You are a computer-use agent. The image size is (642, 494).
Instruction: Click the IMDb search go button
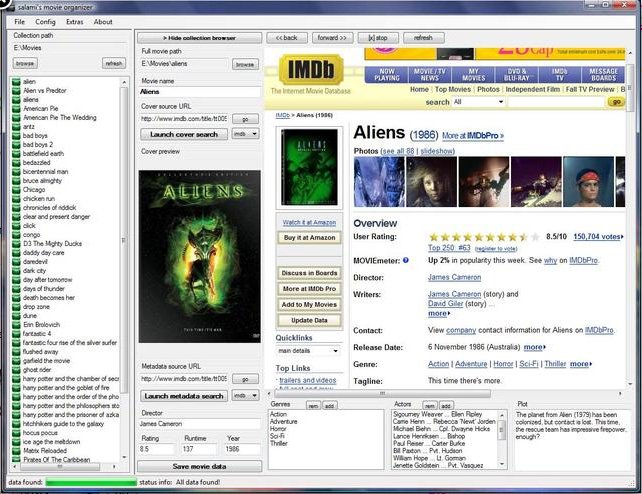click(x=616, y=102)
